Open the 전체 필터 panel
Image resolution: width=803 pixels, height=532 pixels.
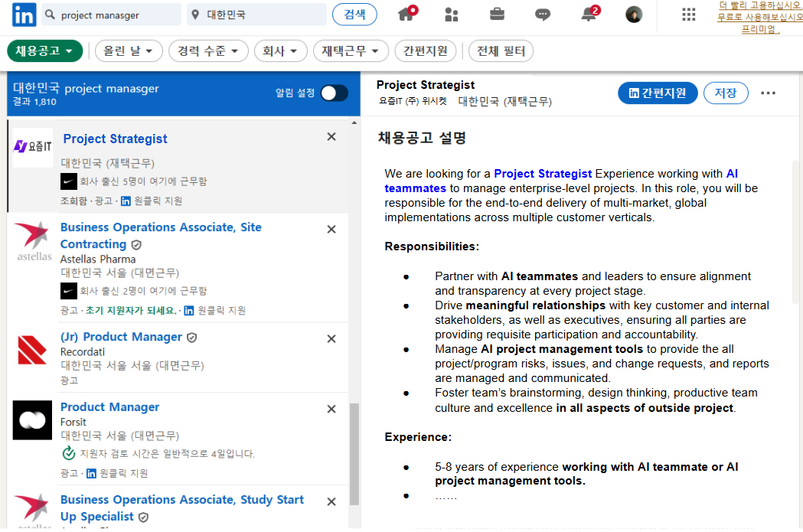tap(501, 51)
